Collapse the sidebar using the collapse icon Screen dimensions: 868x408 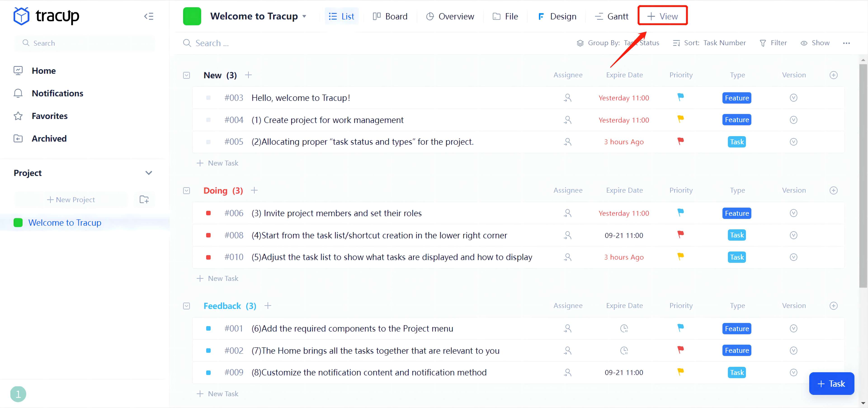coord(149,16)
